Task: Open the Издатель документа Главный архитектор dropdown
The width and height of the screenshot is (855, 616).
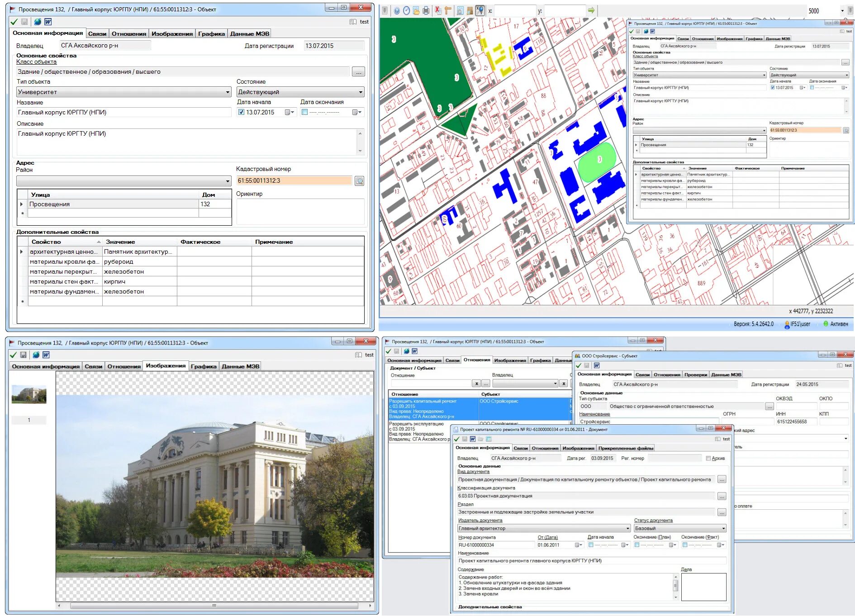Action: coord(628,528)
